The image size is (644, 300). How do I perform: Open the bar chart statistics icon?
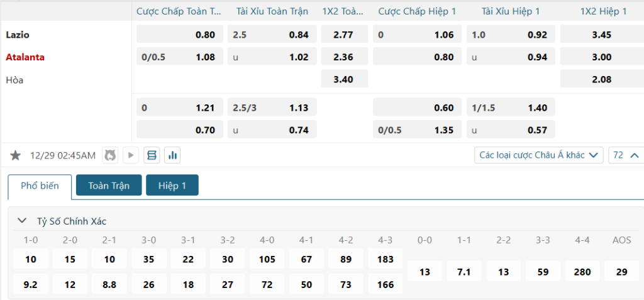point(172,155)
